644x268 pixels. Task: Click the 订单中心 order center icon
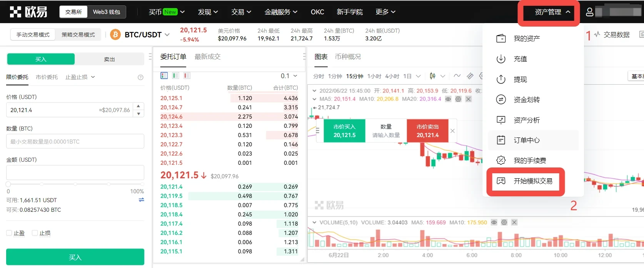click(x=501, y=140)
